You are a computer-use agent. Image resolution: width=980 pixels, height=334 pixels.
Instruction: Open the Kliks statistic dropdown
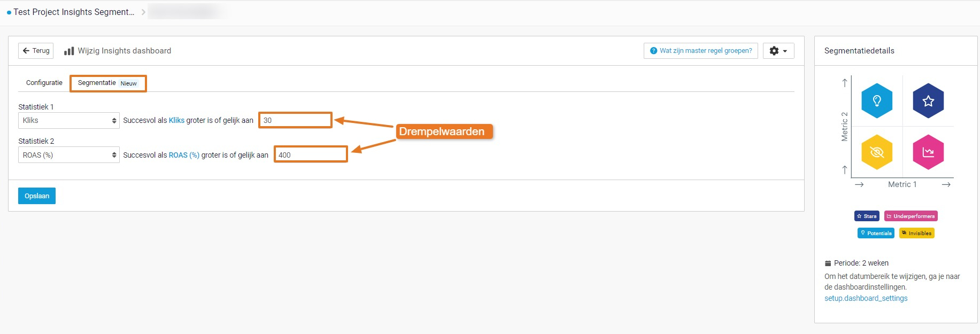click(x=69, y=120)
